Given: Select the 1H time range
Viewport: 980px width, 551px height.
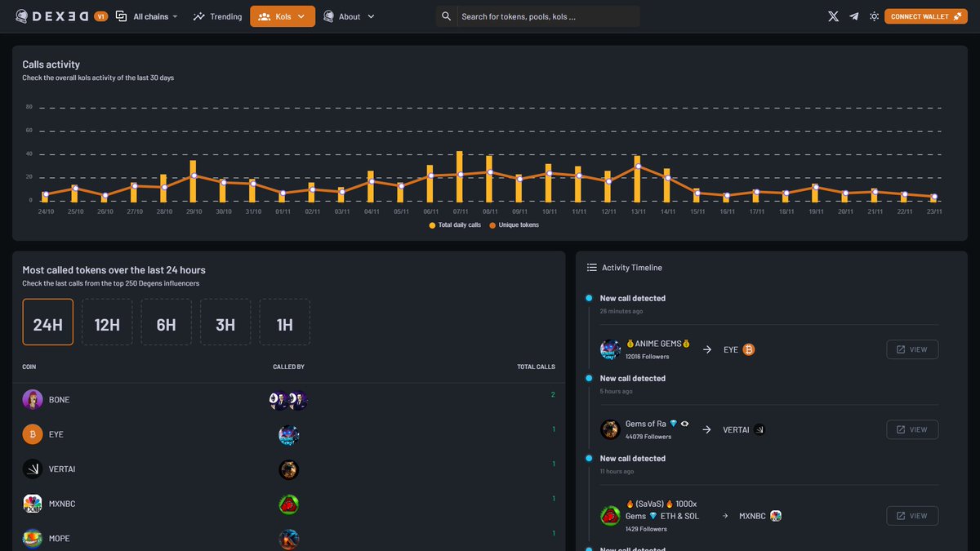Looking at the screenshot, I should [284, 322].
